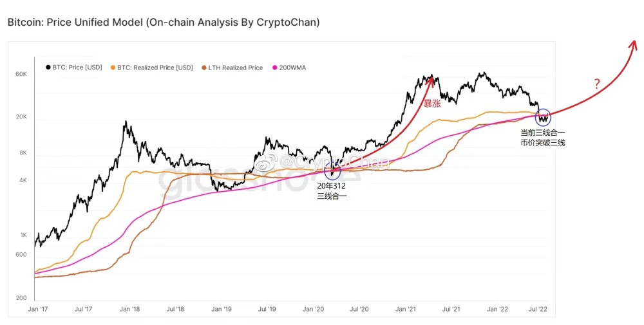644x325 pixels.
Task: Click the blue circle marking 20年312
Action: [x=332, y=171]
